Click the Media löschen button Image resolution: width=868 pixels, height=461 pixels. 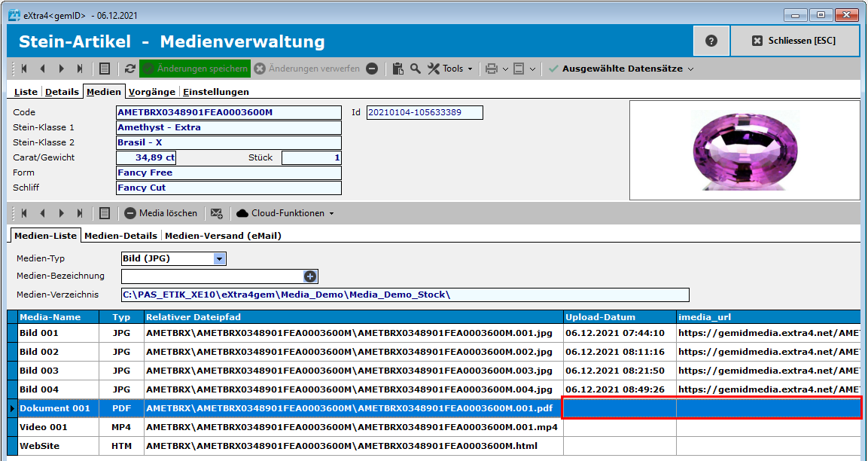click(160, 213)
